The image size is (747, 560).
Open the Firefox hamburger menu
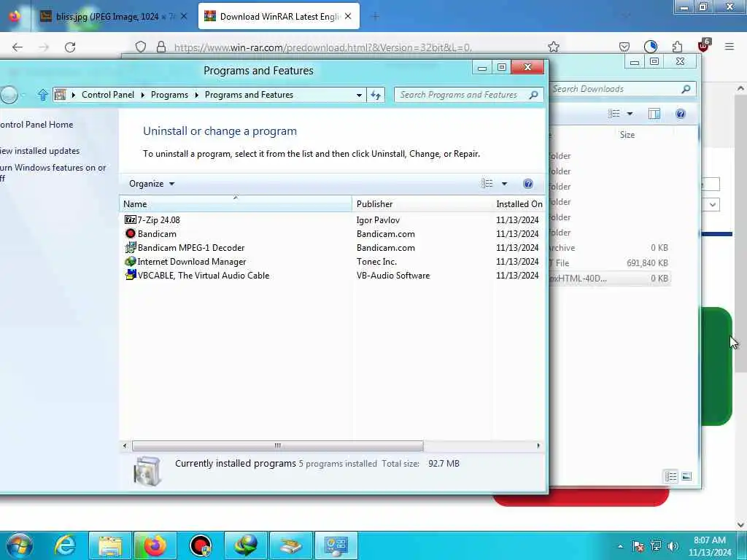[x=729, y=47]
